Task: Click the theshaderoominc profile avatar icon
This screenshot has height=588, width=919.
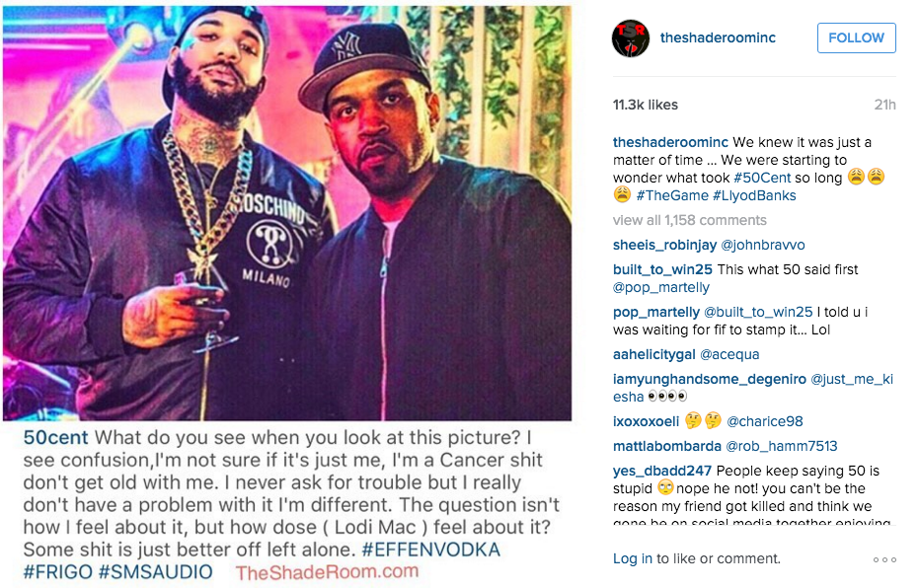Action: coord(631,38)
